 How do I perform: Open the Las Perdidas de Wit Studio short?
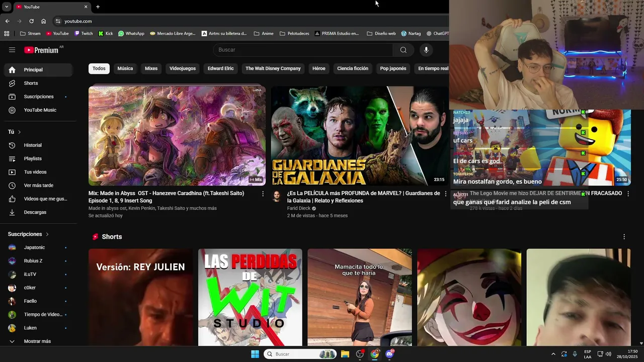[250, 297]
